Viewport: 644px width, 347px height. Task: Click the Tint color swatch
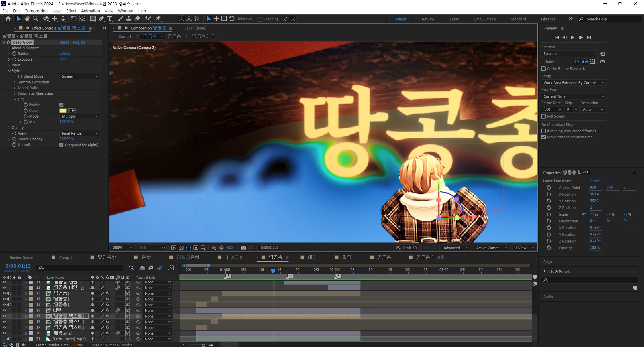(x=63, y=111)
